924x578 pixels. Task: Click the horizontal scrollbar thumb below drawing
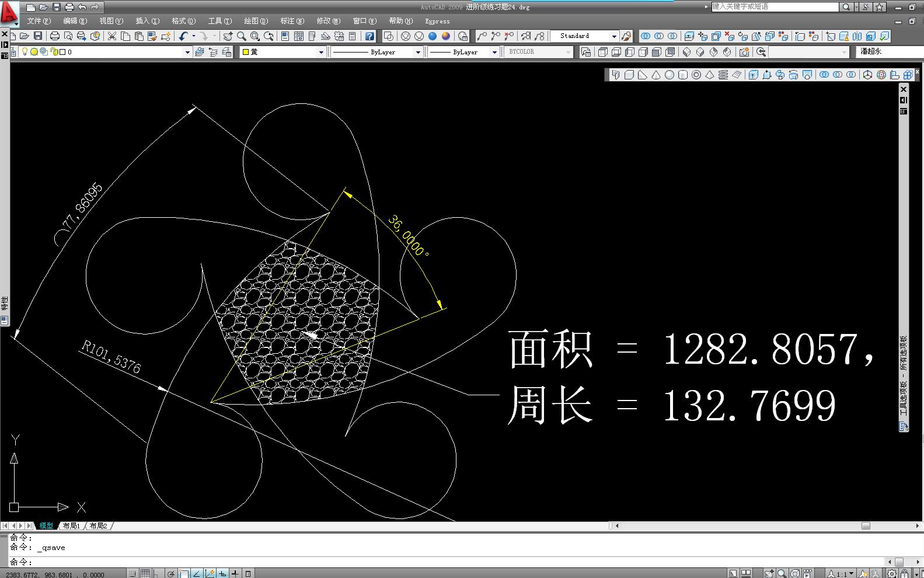pyautogui.click(x=866, y=526)
